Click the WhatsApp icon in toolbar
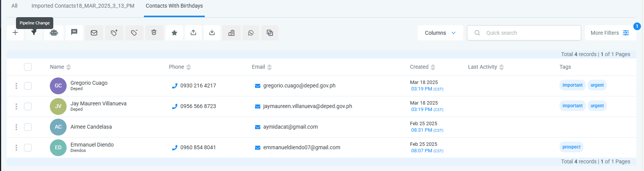This screenshot has height=171, width=644. [x=251, y=33]
